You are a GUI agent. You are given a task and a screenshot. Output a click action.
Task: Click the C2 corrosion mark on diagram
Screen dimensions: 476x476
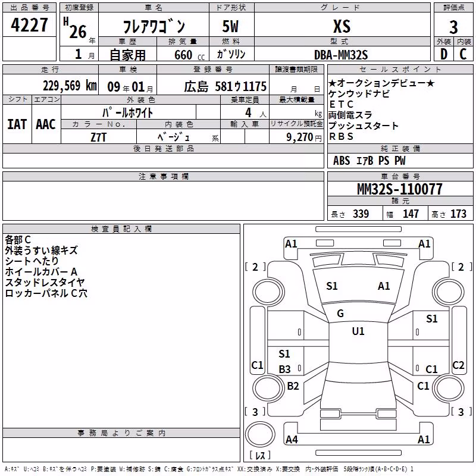pyautogui.click(x=458, y=365)
